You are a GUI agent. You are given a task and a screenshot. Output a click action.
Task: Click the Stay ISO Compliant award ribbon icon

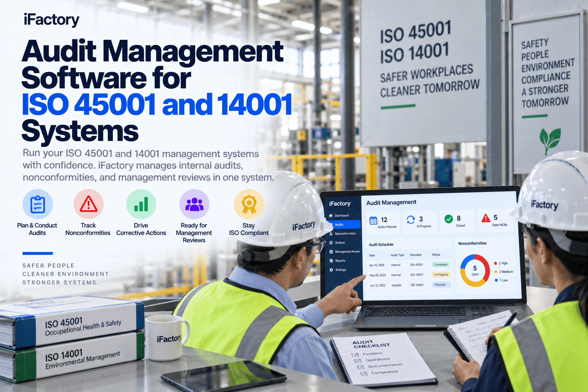pyautogui.click(x=249, y=204)
